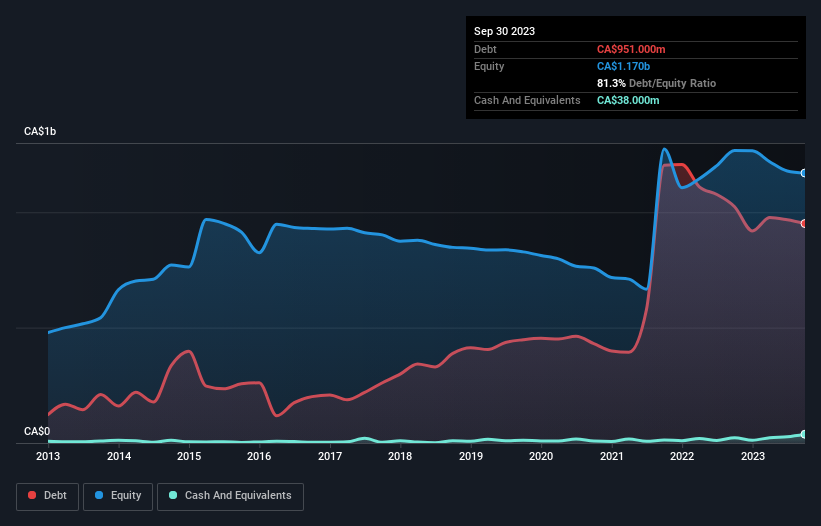Click the CA$1.170b equity value
Screen dimensions: 821x526
coord(623,66)
